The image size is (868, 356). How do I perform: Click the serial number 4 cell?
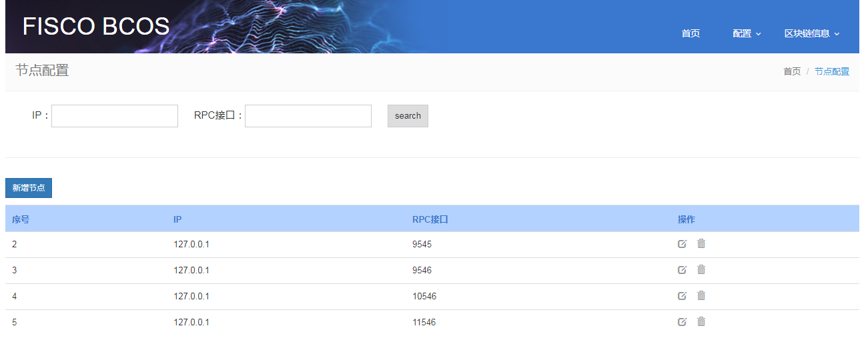coord(15,297)
